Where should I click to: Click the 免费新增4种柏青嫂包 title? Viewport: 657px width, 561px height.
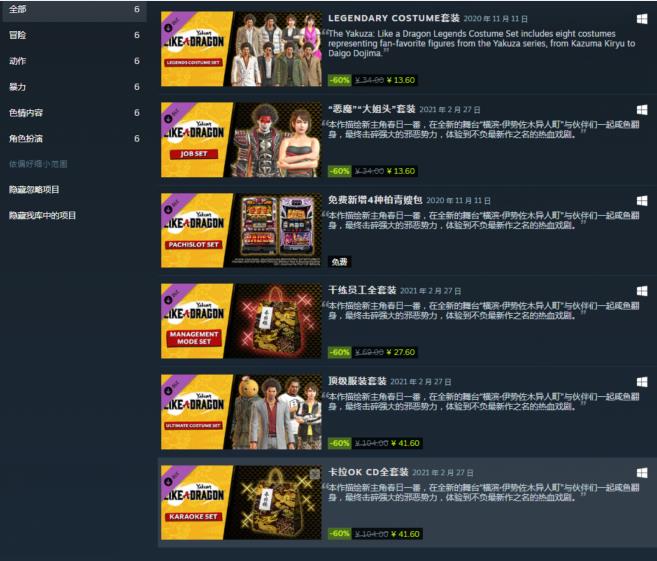point(375,200)
